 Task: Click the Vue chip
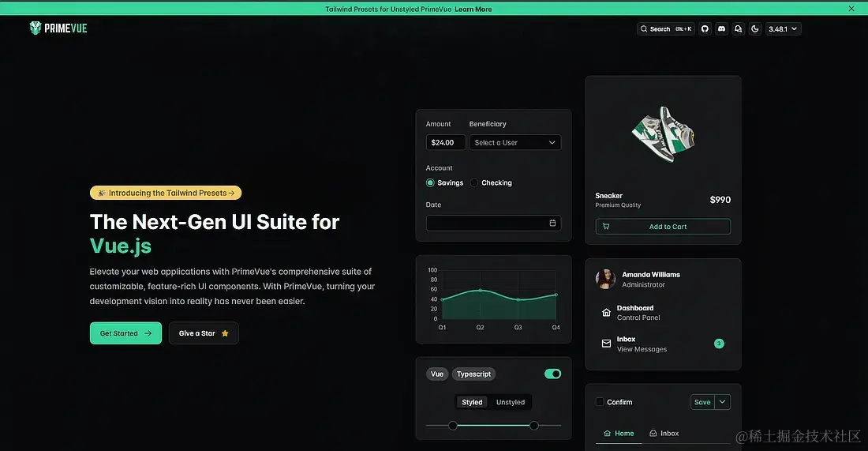point(437,374)
